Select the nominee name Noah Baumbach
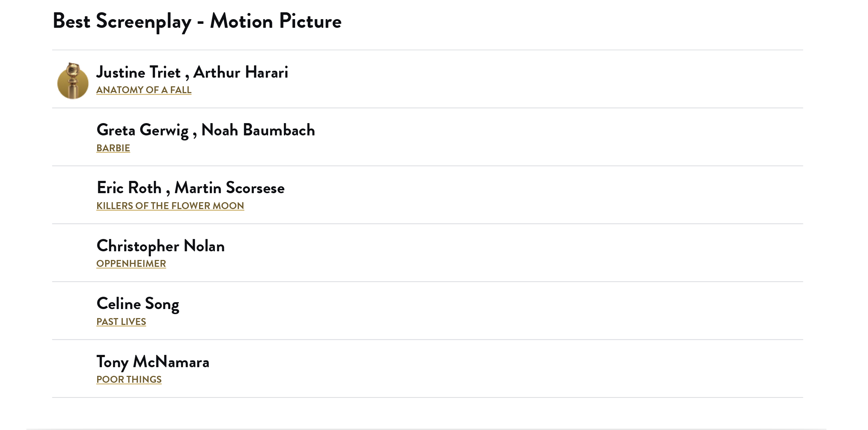 tap(258, 130)
